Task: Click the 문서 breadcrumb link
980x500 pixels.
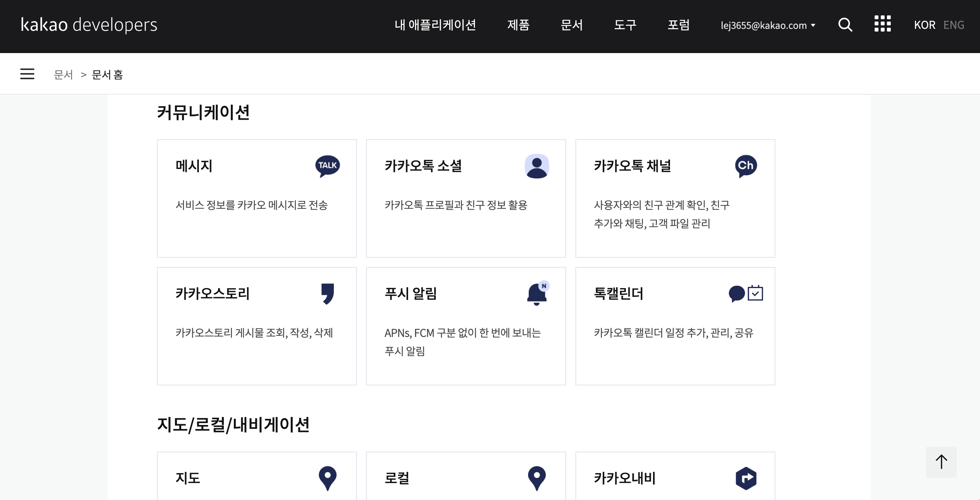Action: pos(63,75)
